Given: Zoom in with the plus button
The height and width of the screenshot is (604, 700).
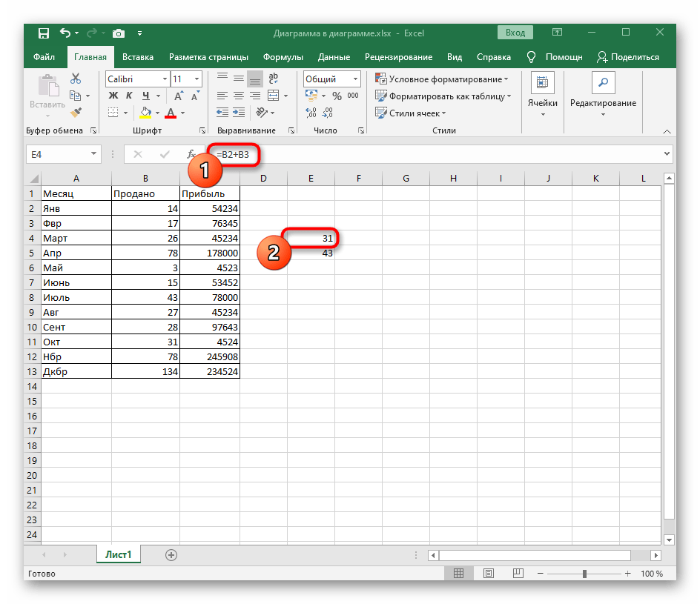Looking at the screenshot, I should 627,574.
